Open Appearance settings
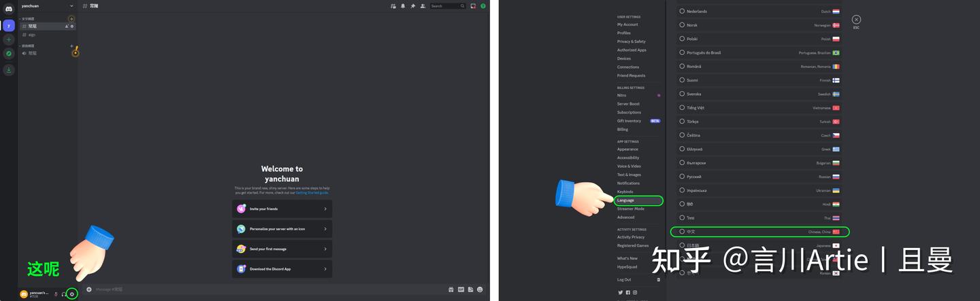Viewport: 980px width, 301px height. pos(627,149)
